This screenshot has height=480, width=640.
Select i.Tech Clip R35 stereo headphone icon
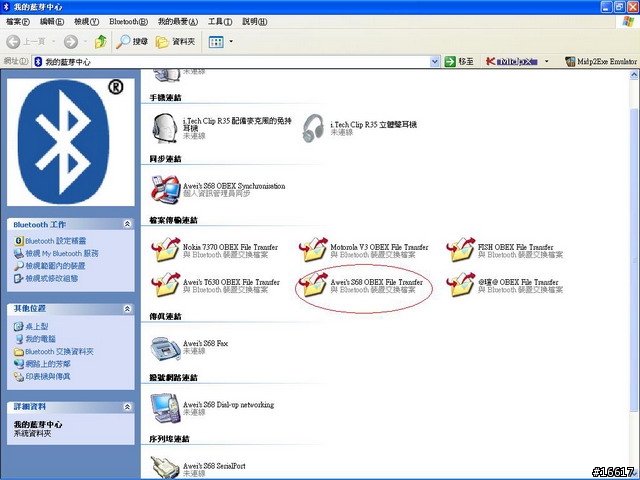click(313, 128)
